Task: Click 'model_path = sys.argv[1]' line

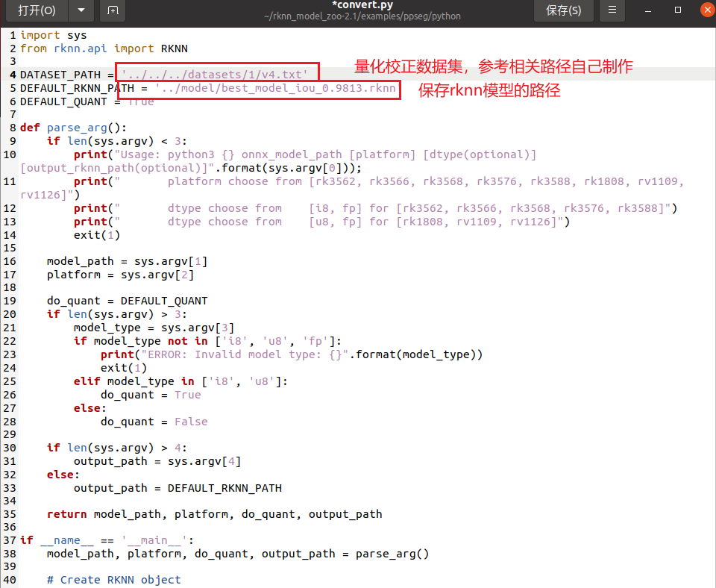Action: [128, 261]
